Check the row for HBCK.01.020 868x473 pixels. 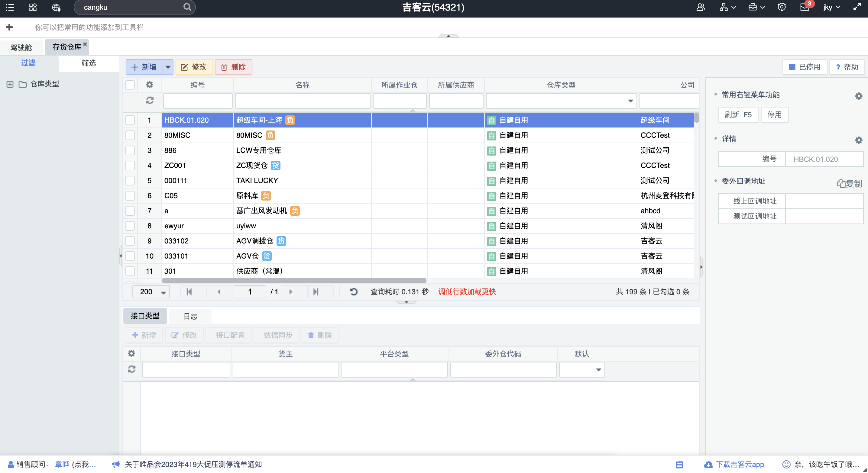(x=130, y=120)
